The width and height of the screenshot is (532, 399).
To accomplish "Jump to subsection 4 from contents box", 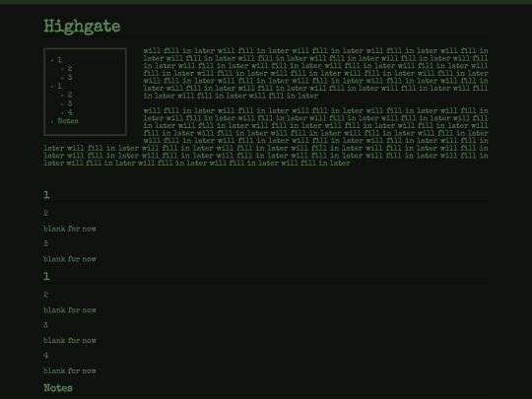I will pos(70,112).
